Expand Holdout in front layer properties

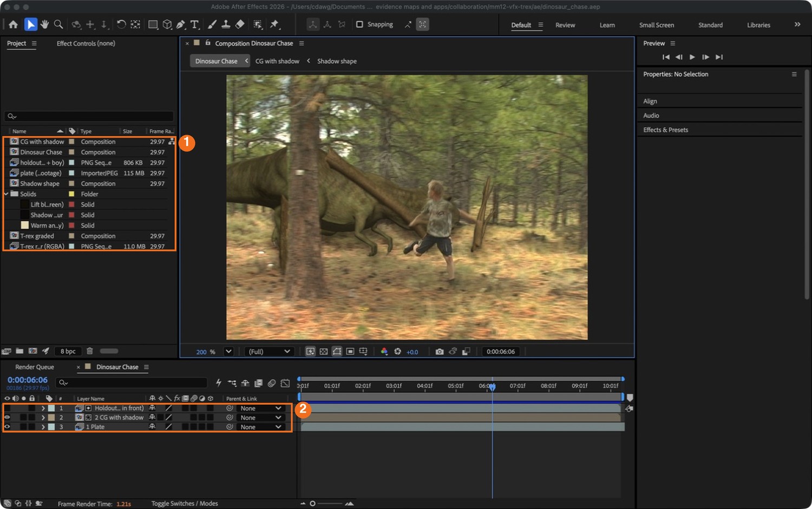(x=43, y=408)
